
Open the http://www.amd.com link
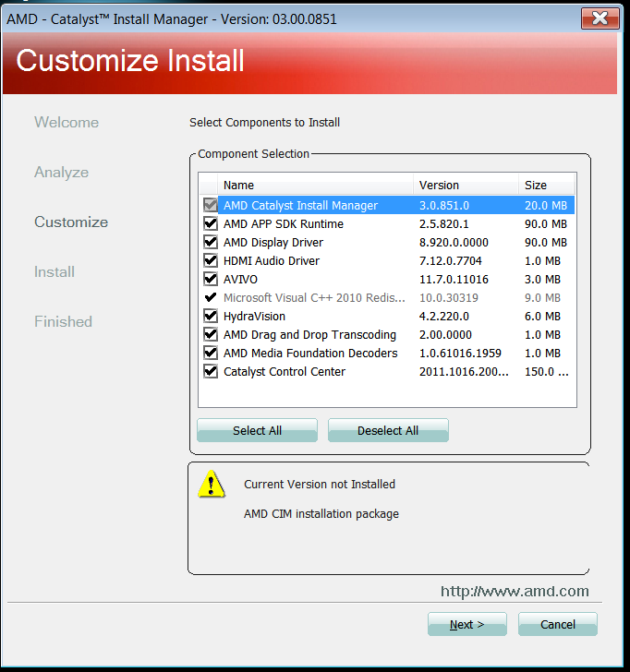(515, 591)
